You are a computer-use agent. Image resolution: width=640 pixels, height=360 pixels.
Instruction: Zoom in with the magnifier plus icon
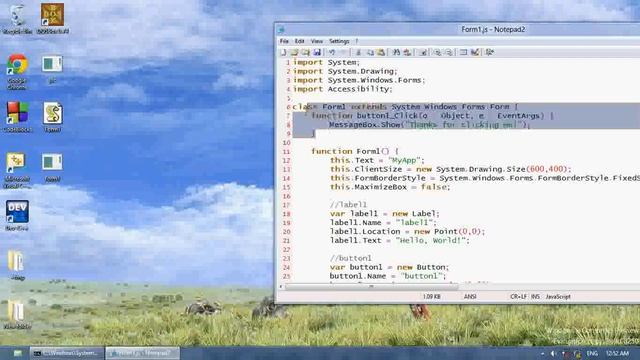coord(437,52)
